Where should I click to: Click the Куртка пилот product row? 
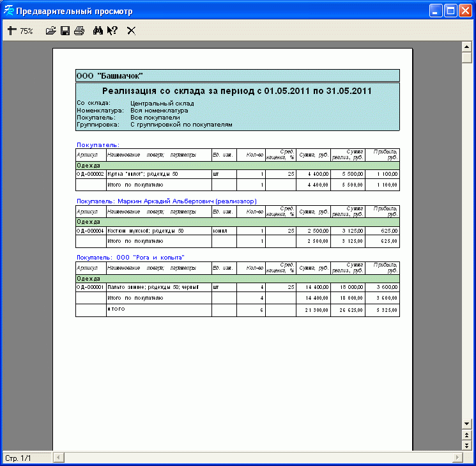(238, 174)
